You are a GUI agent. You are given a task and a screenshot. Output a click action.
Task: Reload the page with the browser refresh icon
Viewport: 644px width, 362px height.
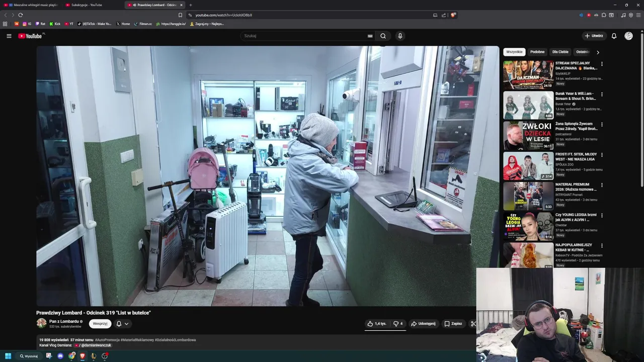(x=20, y=15)
